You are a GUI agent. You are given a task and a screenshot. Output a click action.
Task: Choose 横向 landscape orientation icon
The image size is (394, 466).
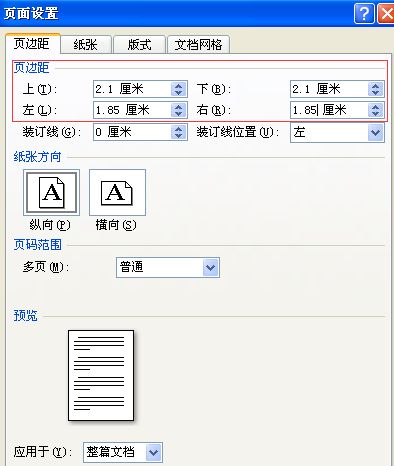tap(117, 193)
